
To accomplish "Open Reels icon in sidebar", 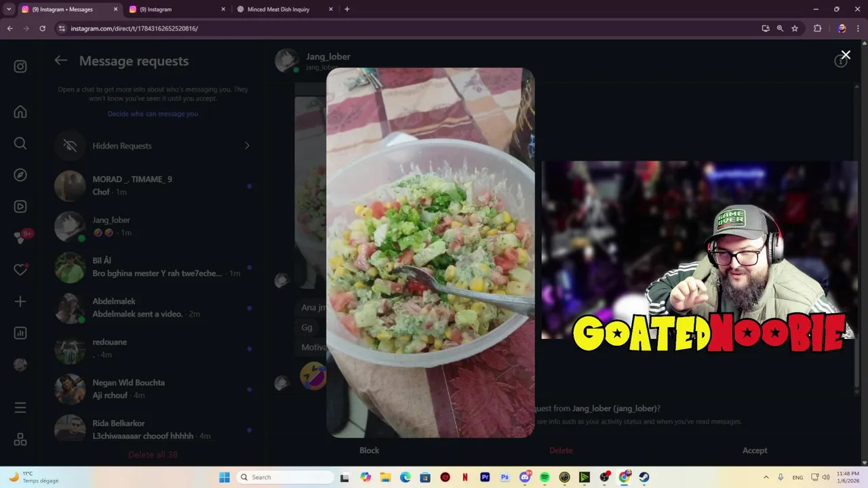I will tap(20, 207).
